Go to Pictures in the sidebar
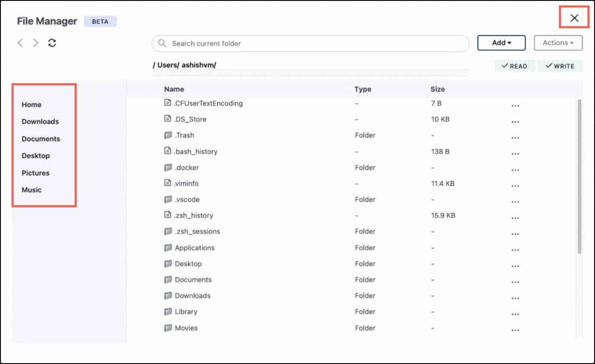595x364 pixels. (x=35, y=173)
